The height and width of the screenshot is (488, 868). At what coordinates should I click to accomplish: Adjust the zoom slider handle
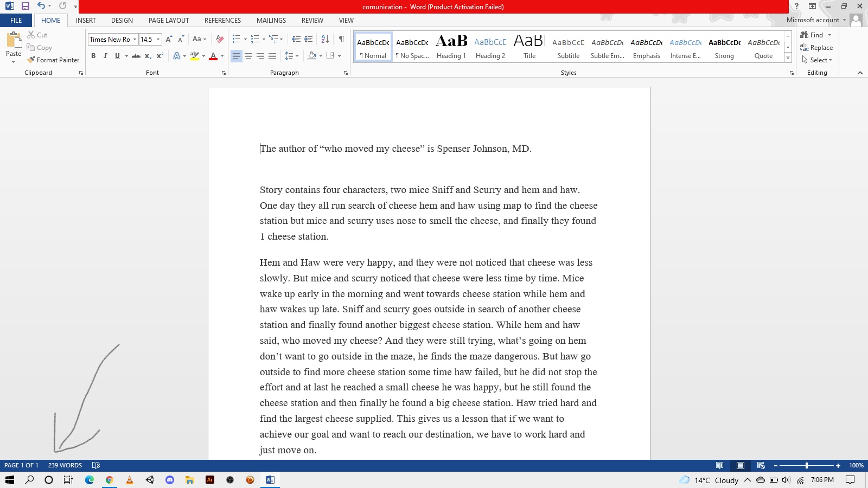(807, 465)
